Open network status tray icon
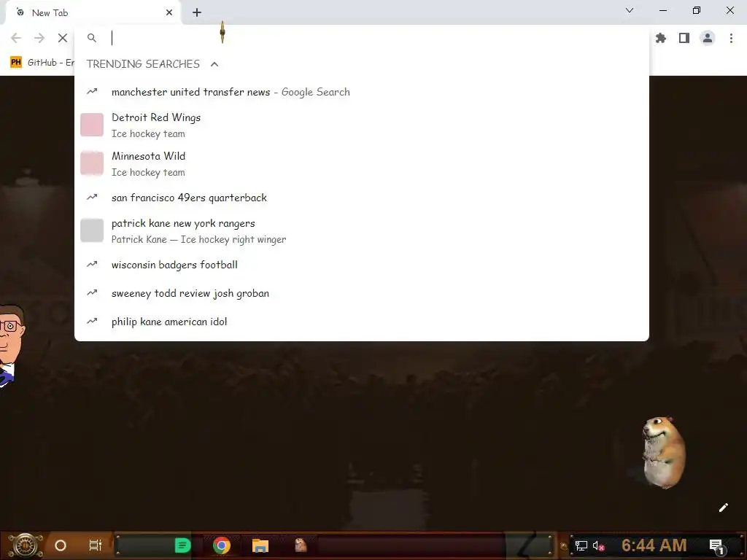 581,545
